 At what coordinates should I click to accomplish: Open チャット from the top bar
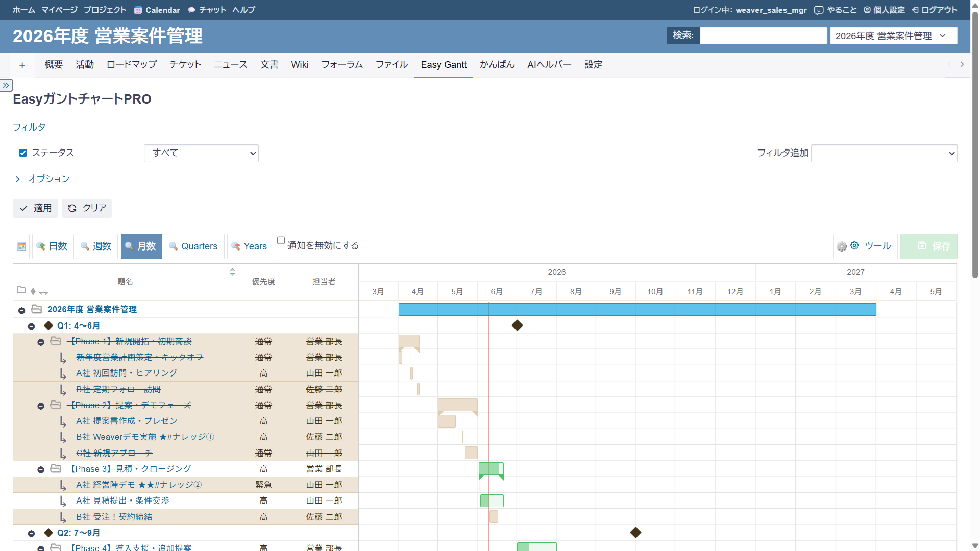(x=207, y=10)
